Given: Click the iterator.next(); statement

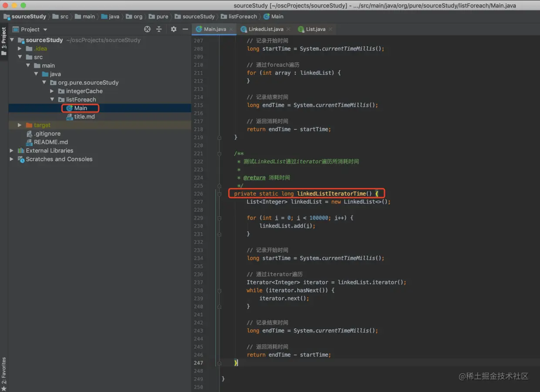Looking at the screenshot, I should 284,298.
